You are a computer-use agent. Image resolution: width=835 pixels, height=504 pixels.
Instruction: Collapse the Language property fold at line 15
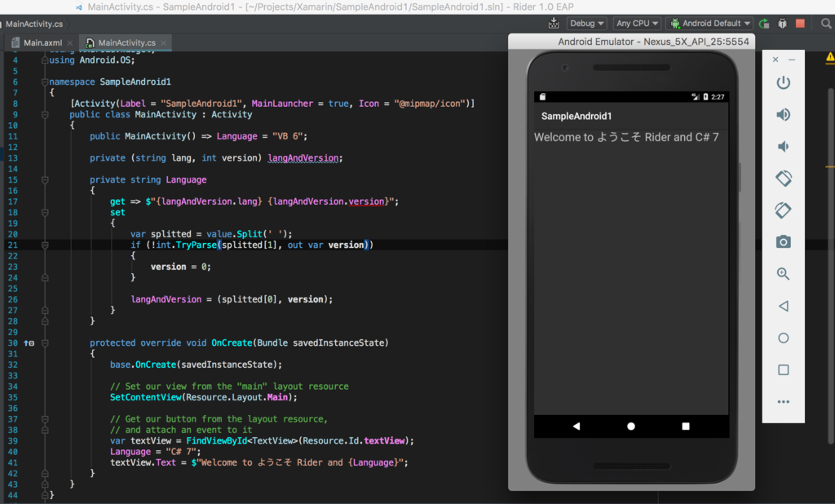point(45,180)
